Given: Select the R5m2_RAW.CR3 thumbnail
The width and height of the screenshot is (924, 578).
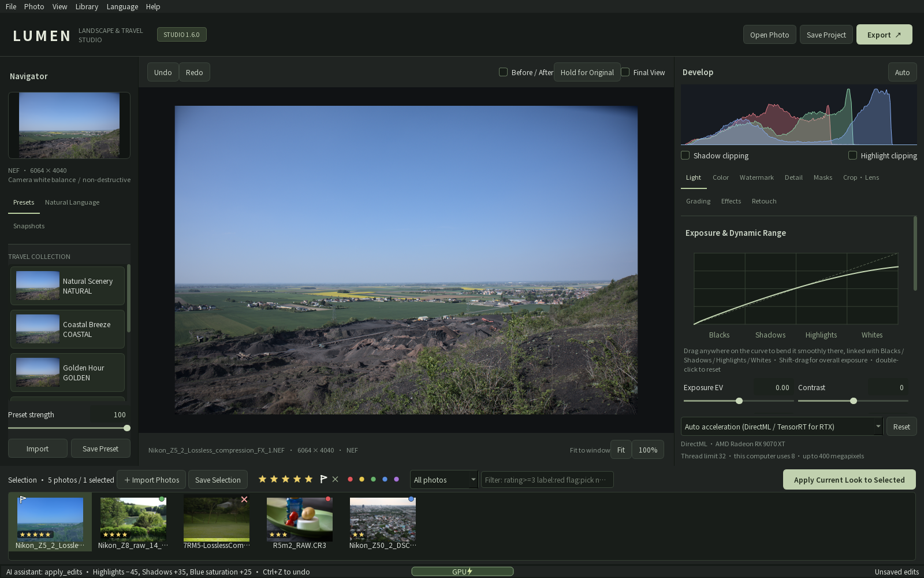Looking at the screenshot, I should [x=299, y=523].
